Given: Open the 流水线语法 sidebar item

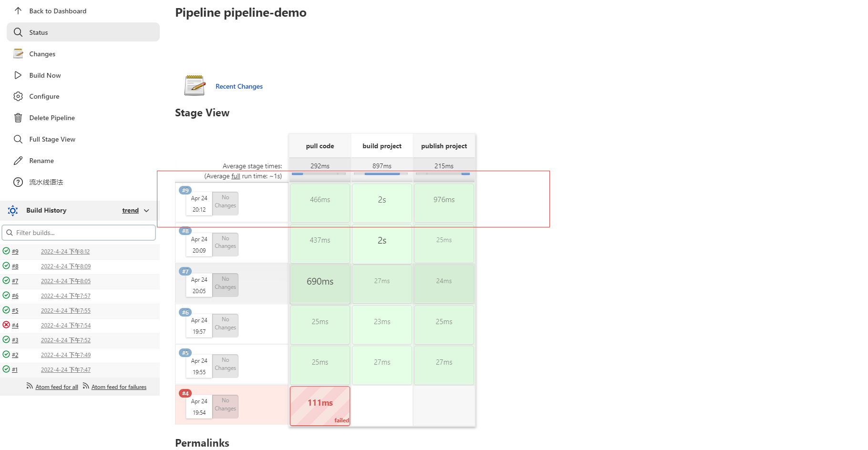Looking at the screenshot, I should tap(83, 182).
